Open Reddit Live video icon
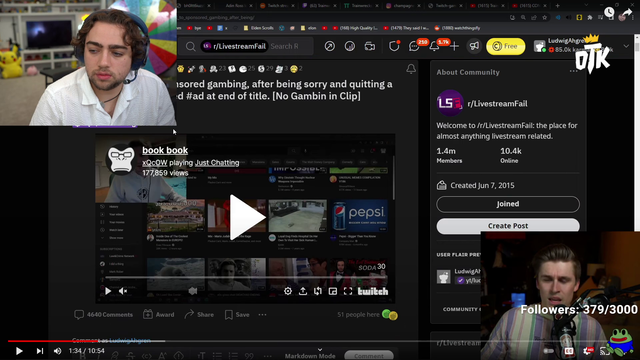This screenshot has height=360, width=640. (x=370, y=46)
